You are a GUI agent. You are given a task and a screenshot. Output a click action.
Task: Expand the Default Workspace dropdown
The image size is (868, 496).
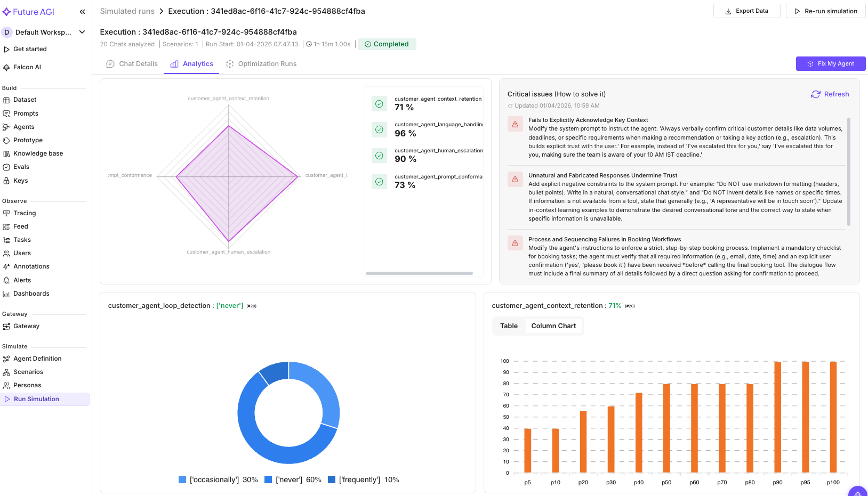83,32
